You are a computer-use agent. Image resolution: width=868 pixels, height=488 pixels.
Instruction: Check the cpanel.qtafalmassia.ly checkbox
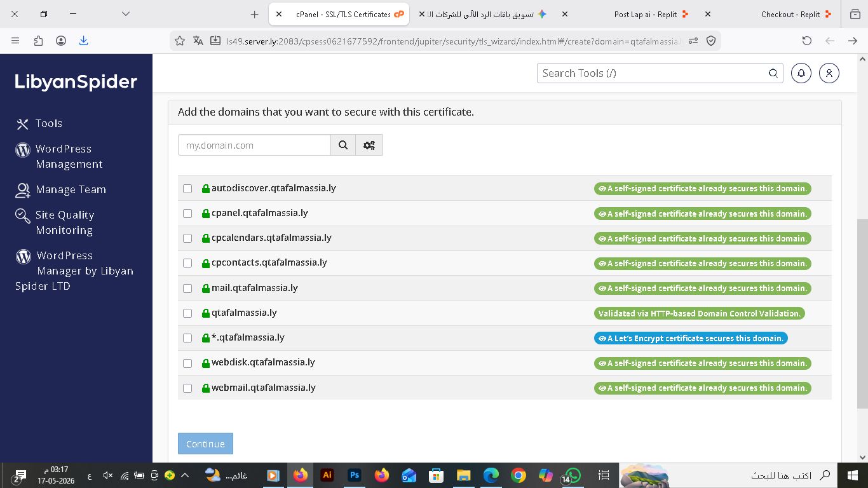pyautogui.click(x=187, y=213)
